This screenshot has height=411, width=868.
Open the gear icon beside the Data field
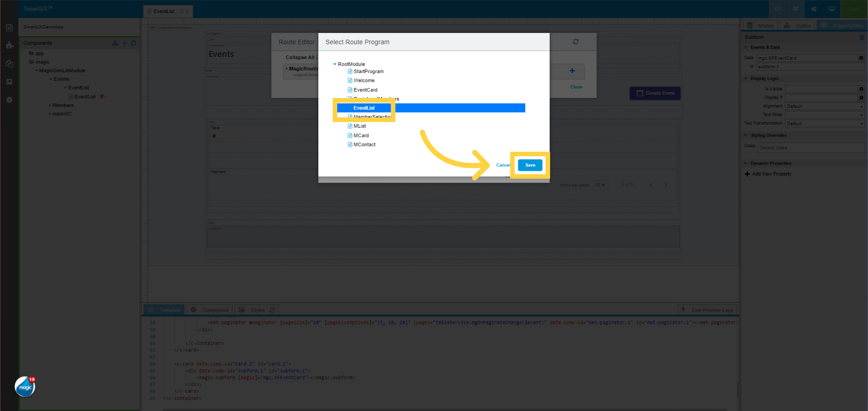tap(861, 58)
